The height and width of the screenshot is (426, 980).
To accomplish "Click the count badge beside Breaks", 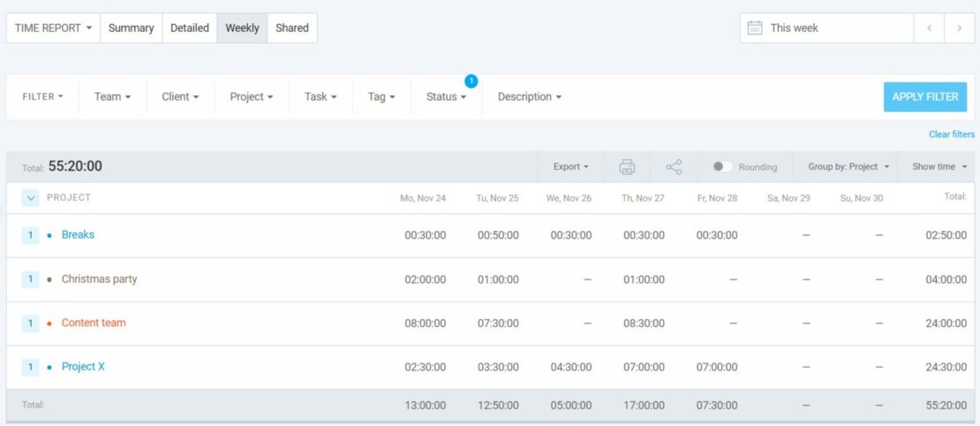I will pos(30,235).
